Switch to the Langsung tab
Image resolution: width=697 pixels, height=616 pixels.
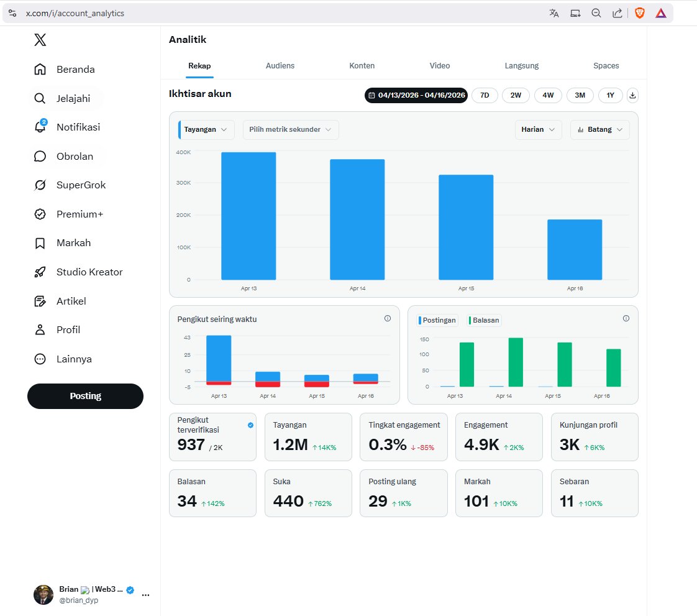pos(521,66)
